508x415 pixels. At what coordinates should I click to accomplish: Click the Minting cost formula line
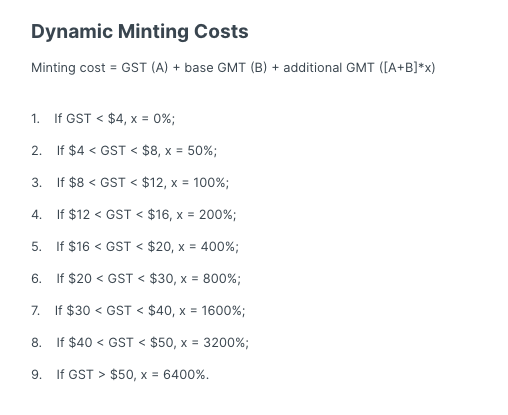(233, 68)
